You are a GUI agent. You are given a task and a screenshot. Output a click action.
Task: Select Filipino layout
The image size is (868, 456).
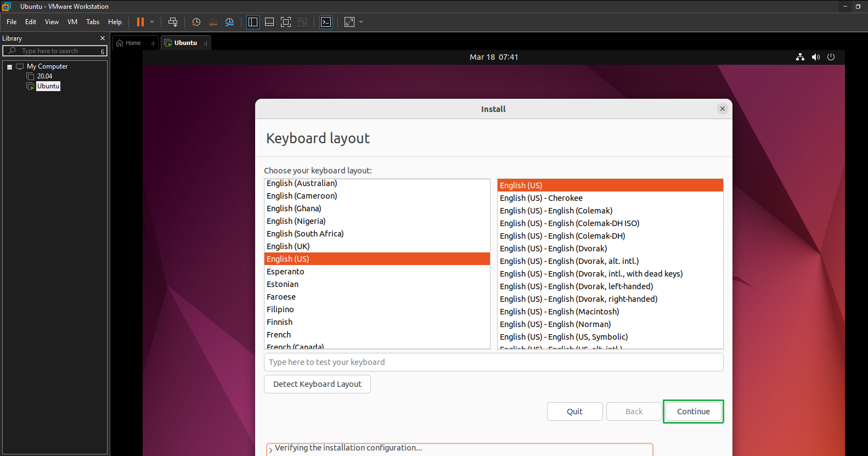point(377,309)
